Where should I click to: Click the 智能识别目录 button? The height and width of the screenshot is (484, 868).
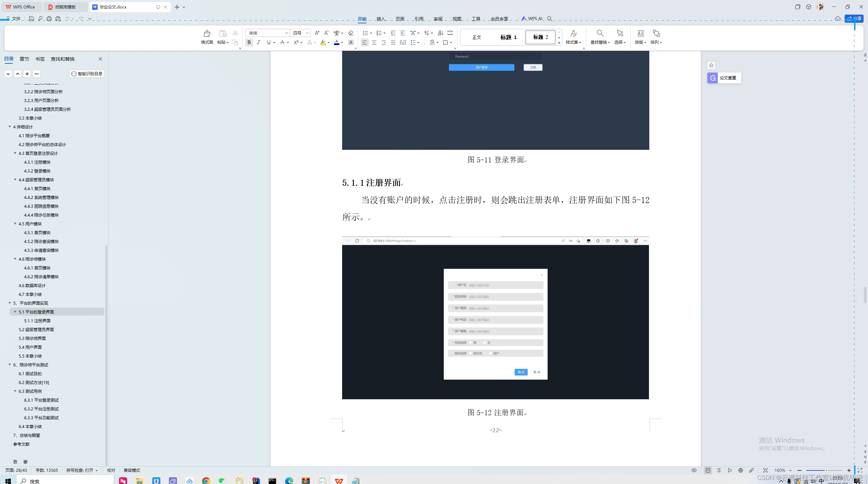[x=87, y=74]
